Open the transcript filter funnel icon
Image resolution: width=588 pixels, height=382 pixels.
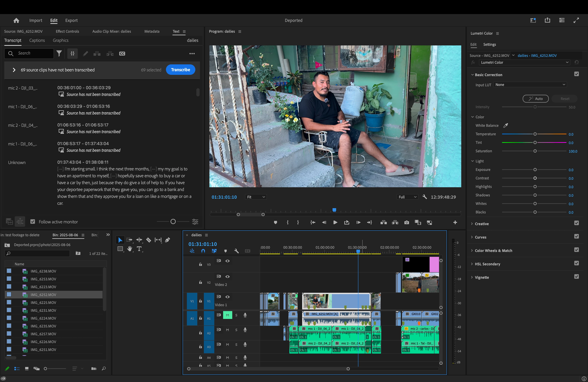59,53
